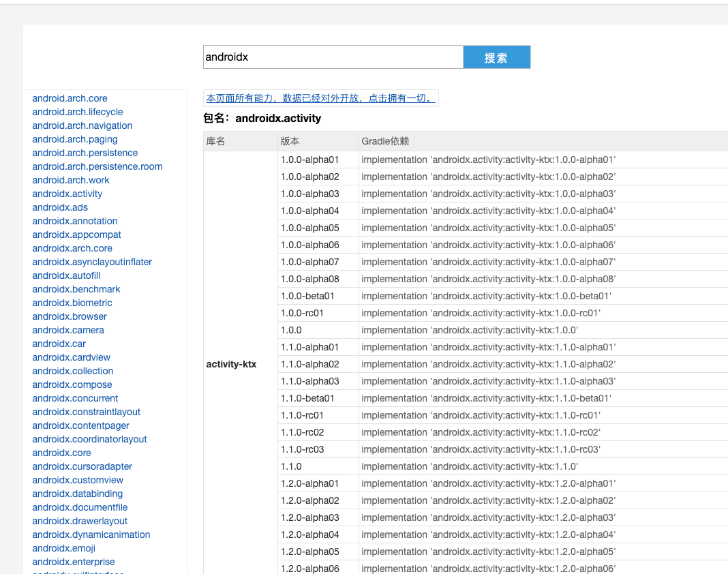Click the androidx search input field

[333, 57]
